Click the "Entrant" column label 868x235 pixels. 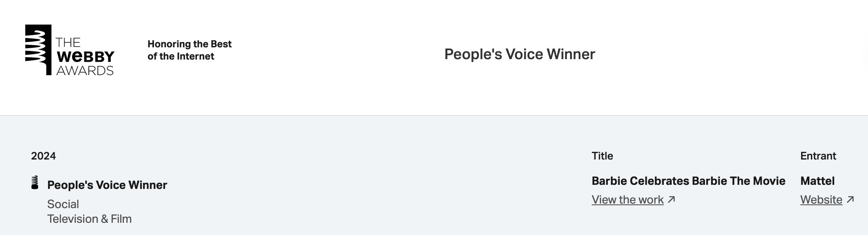coord(818,156)
